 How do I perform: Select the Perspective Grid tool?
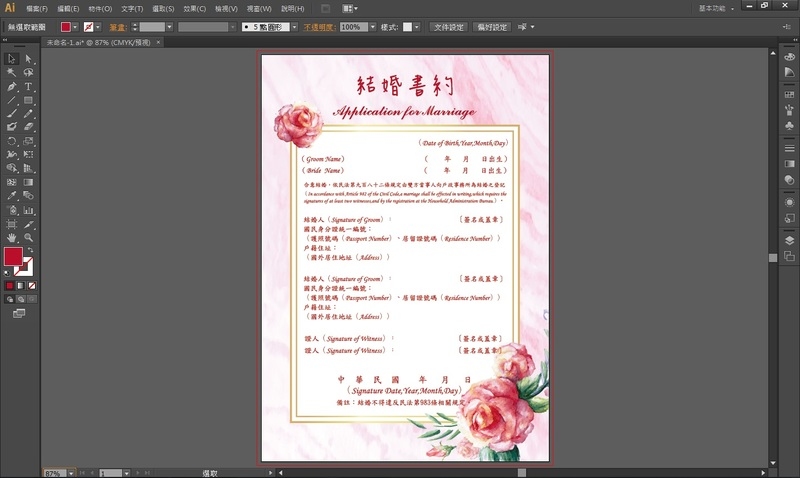29,168
